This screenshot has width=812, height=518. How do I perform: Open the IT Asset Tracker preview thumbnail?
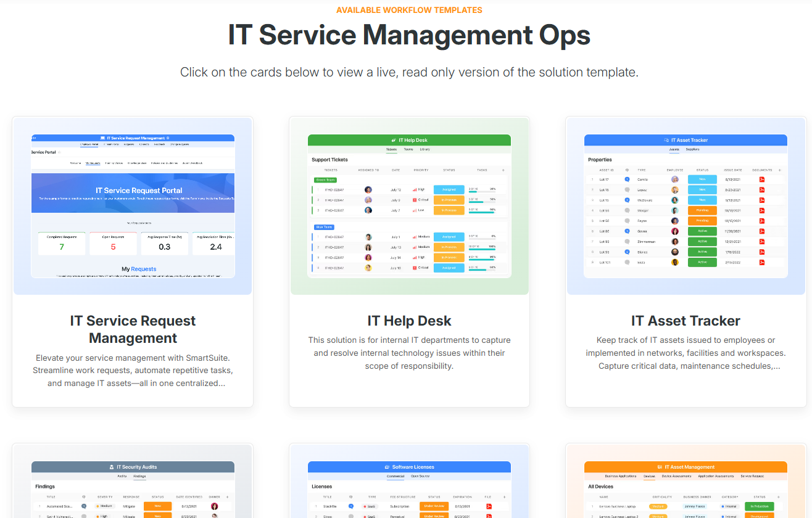pos(686,206)
